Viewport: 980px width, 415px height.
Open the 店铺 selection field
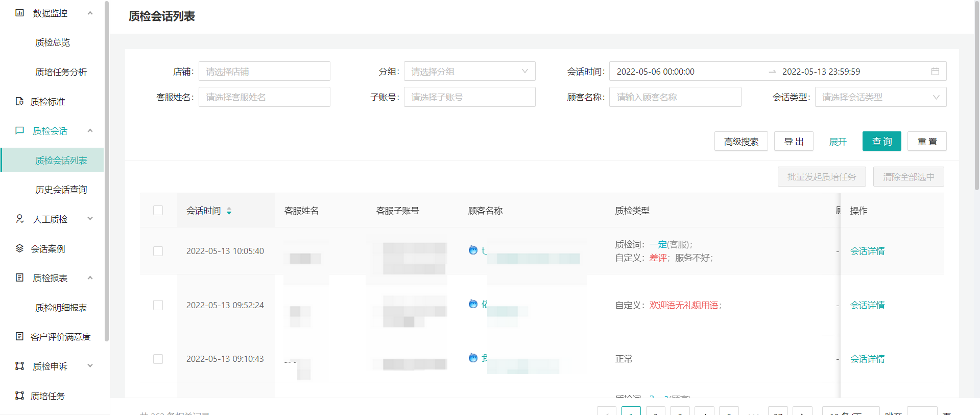point(264,72)
